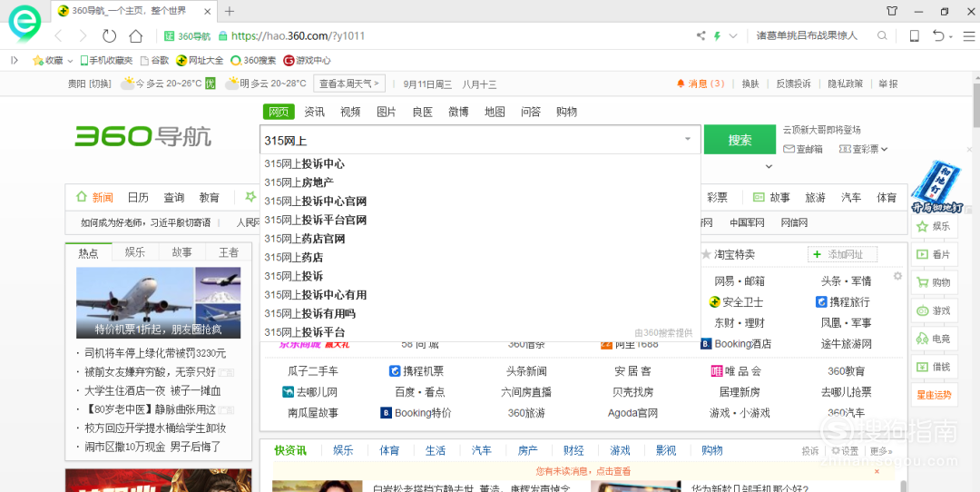Select the 图片 search tab
This screenshot has width=980, height=492.
pyautogui.click(x=387, y=112)
